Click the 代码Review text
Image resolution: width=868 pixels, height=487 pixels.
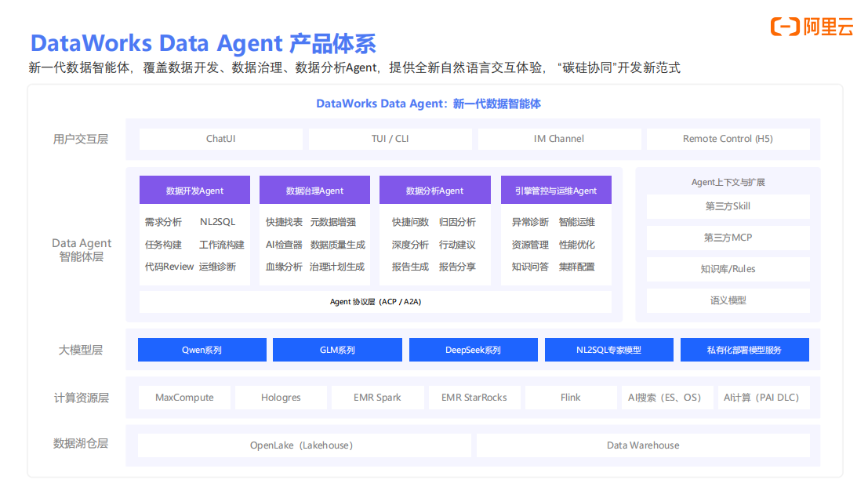[169, 267]
